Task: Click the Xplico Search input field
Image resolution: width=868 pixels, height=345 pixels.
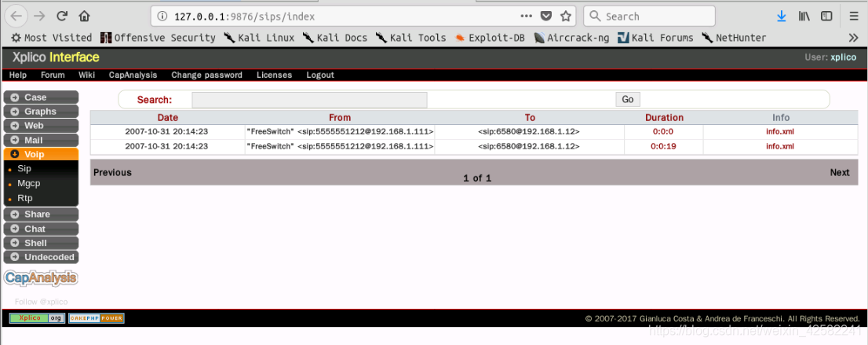Action: [x=309, y=100]
